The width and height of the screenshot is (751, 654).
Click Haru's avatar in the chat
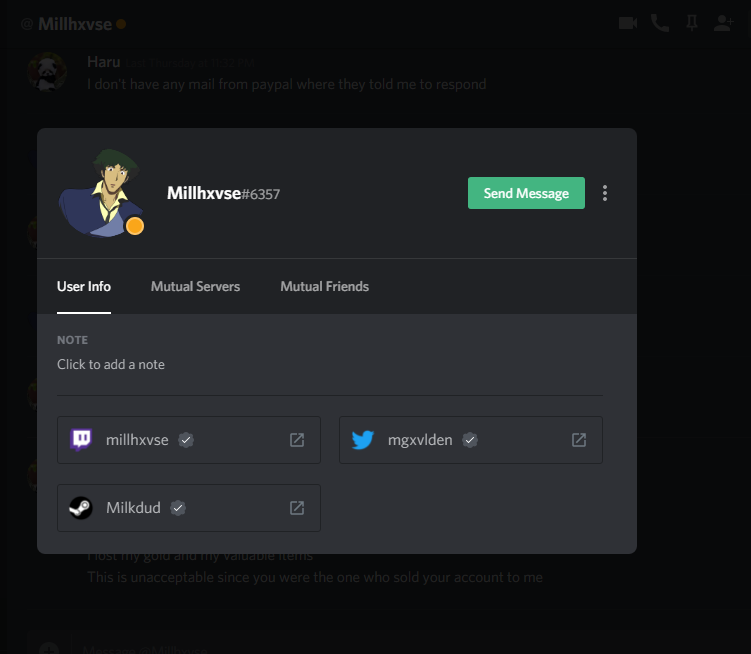point(47,72)
